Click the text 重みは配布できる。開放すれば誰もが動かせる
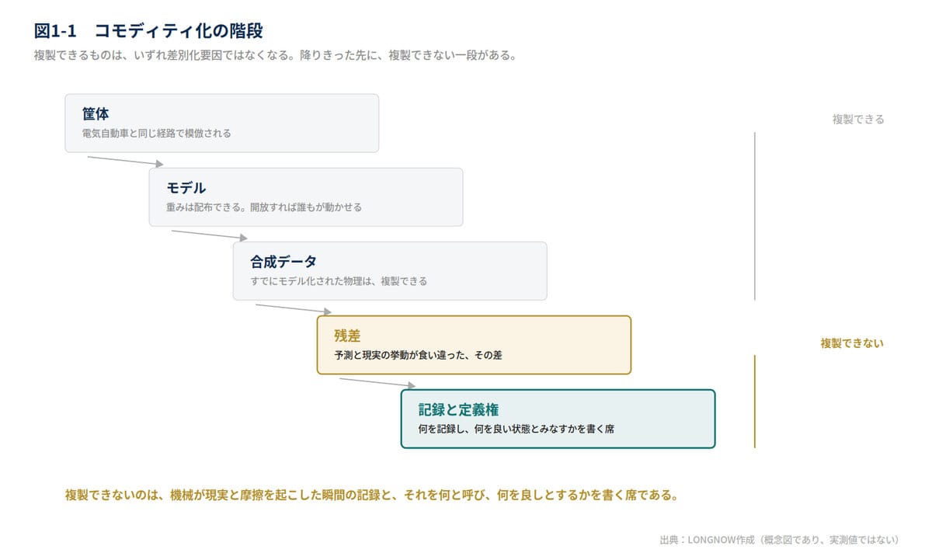The width and height of the screenshot is (932, 560). point(264,207)
